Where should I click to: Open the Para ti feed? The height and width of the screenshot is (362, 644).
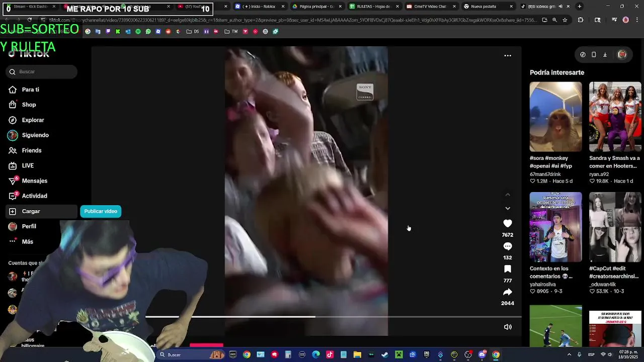coord(30,89)
